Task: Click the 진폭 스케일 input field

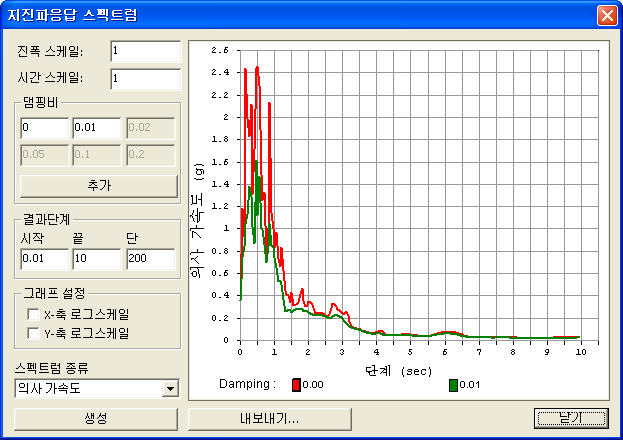Action: point(145,51)
